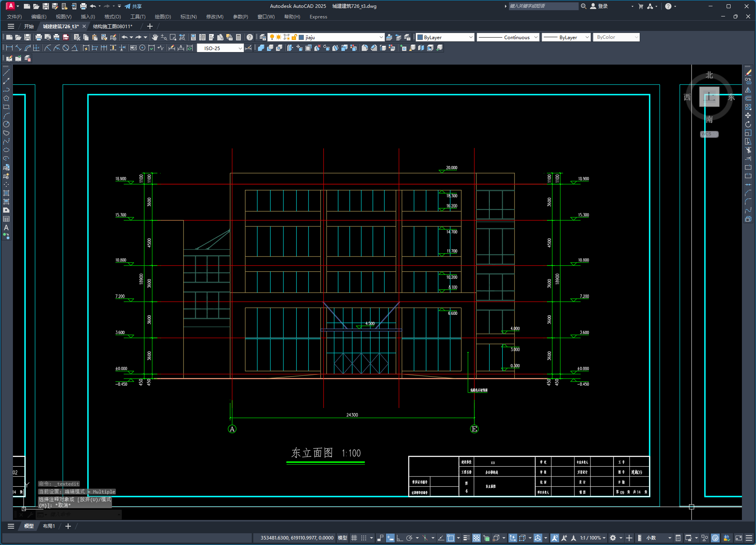Click the 共享 share button
This screenshot has height=545, width=756.
tap(133, 6)
